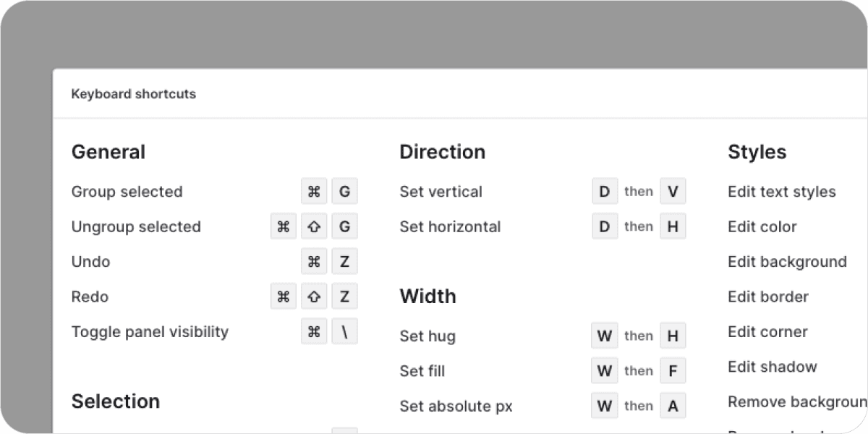
Task: Select the Ungroup selected shortcut row
Action: click(136, 226)
